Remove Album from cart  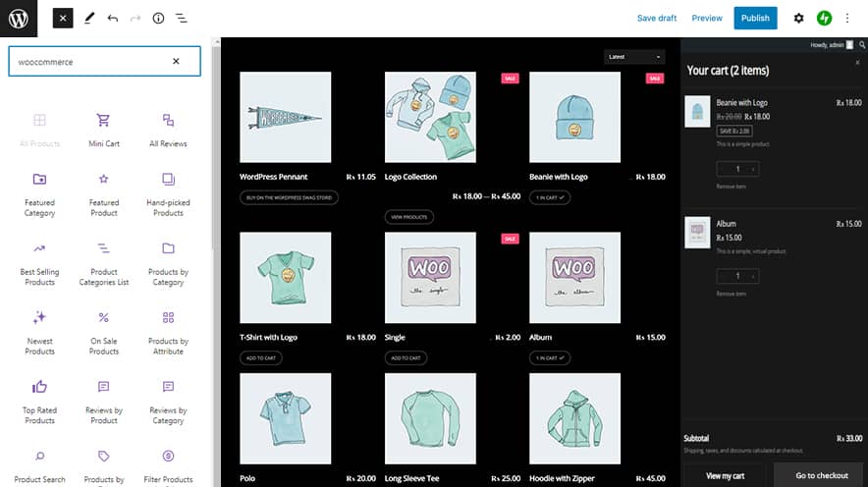731,294
